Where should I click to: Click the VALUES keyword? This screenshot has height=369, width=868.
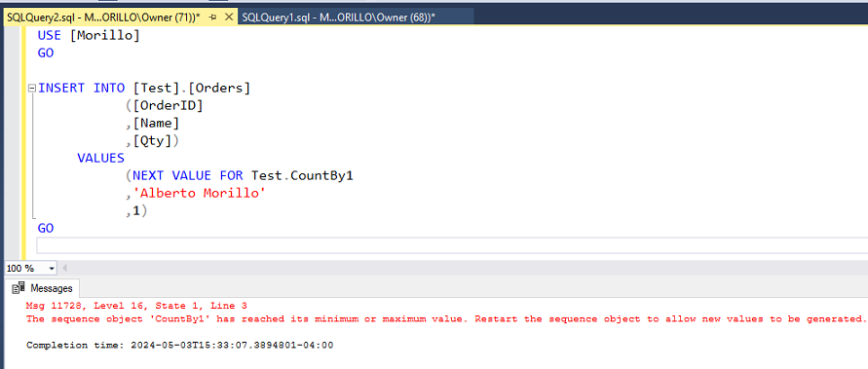click(100, 158)
